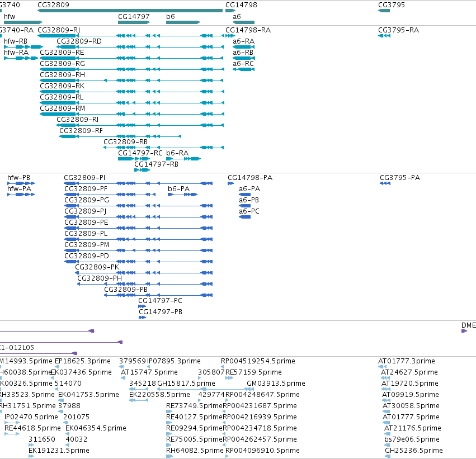The image size is (476, 459).
Task: Select protein CG32809-PK
Action: coord(144,273)
